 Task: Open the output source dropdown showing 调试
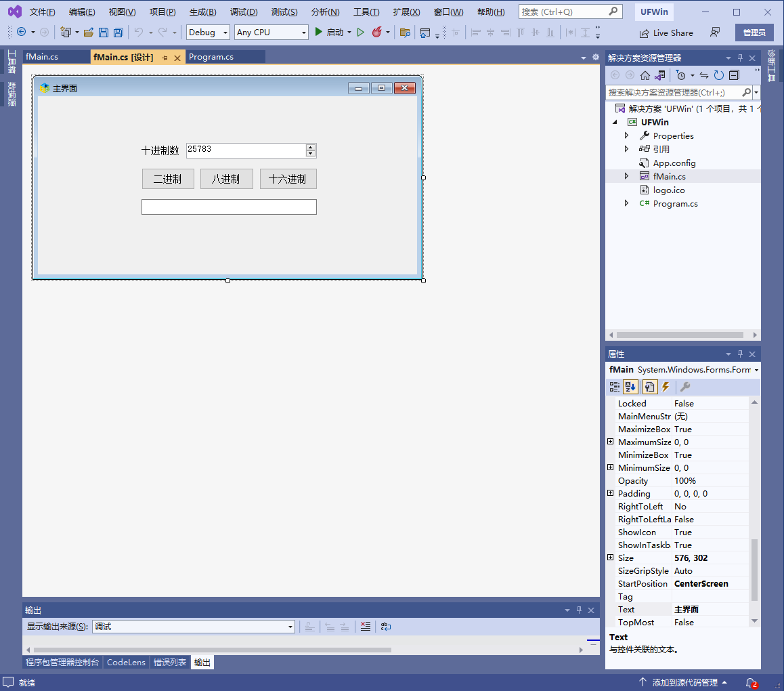click(x=193, y=627)
